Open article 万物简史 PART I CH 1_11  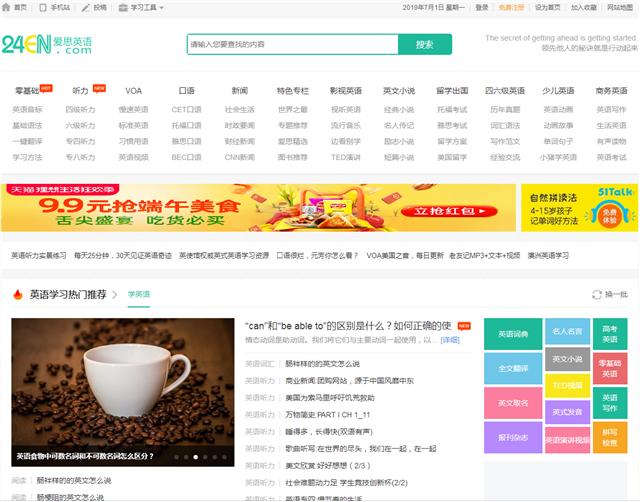(x=328, y=415)
